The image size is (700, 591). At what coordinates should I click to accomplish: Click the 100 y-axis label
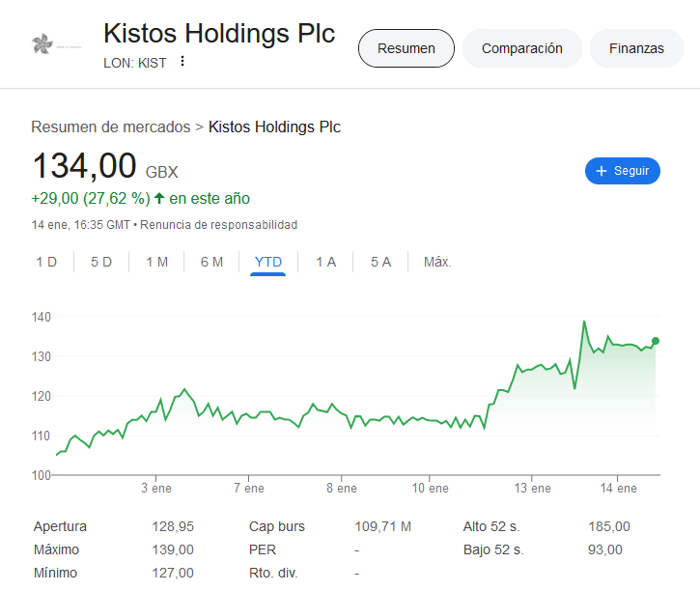[x=42, y=475]
